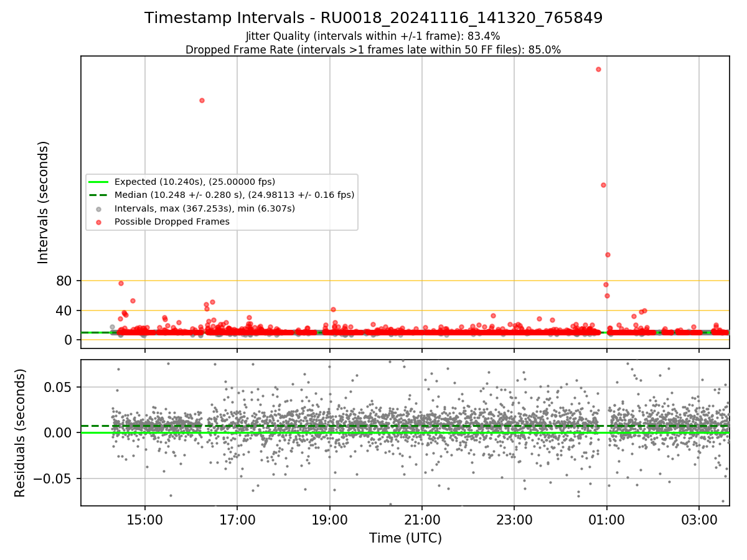Click the 'Residuals (seconds)' y-axis label
This screenshot has height=560, width=747.
click(21, 432)
